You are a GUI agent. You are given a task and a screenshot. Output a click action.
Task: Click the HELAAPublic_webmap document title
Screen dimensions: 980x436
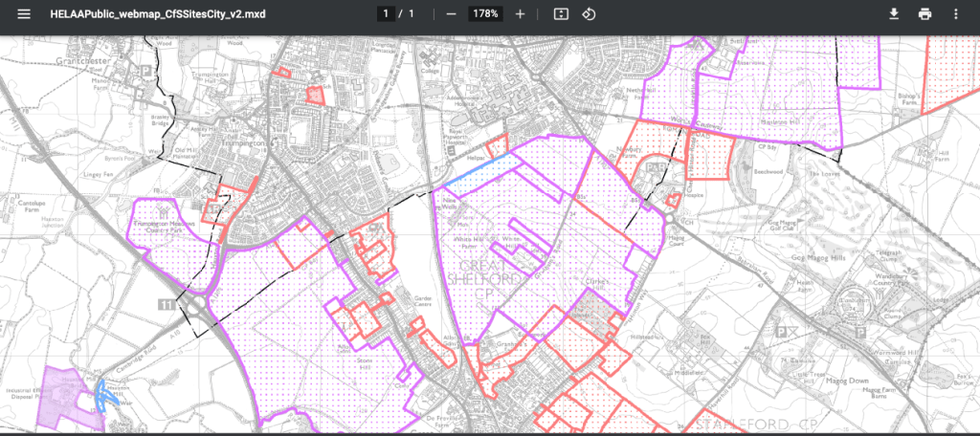[158, 14]
